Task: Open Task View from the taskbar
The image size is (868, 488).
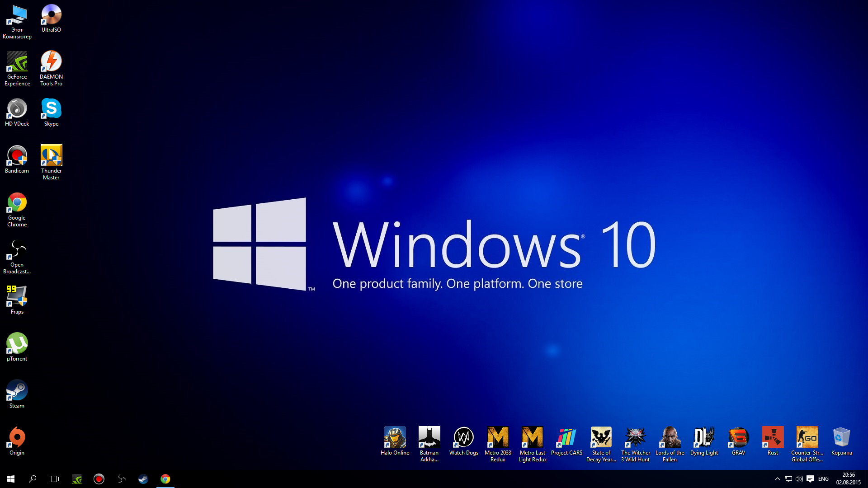Action: [54, 479]
